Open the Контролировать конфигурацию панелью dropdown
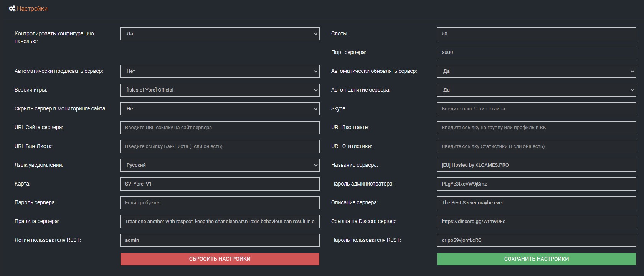Image resolution: width=644 pixels, height=276 pixels. pos(220,34)
